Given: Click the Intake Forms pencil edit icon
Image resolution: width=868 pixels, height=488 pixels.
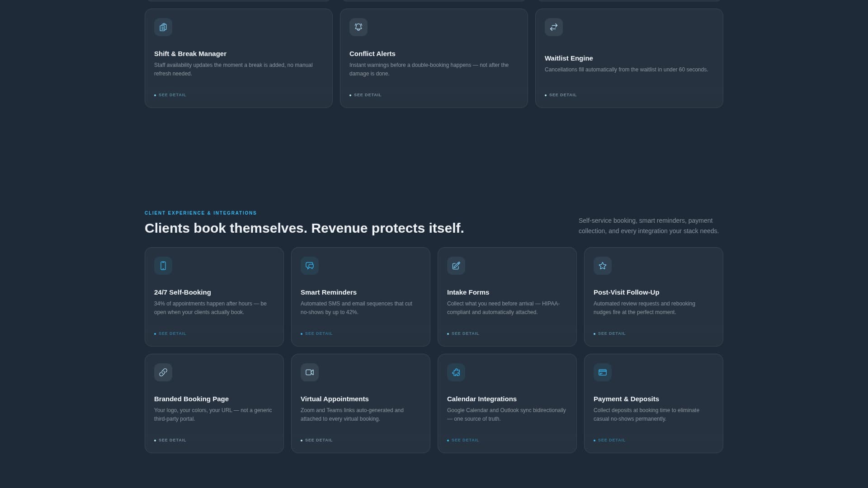Looking at the screenshot, I should click(x=456, y=266).
